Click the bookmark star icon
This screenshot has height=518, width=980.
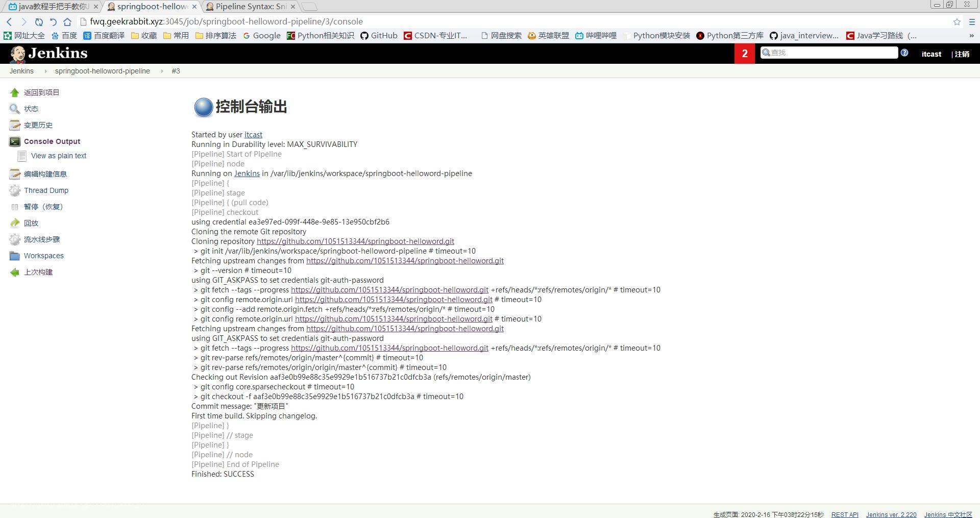pos(957,21)
